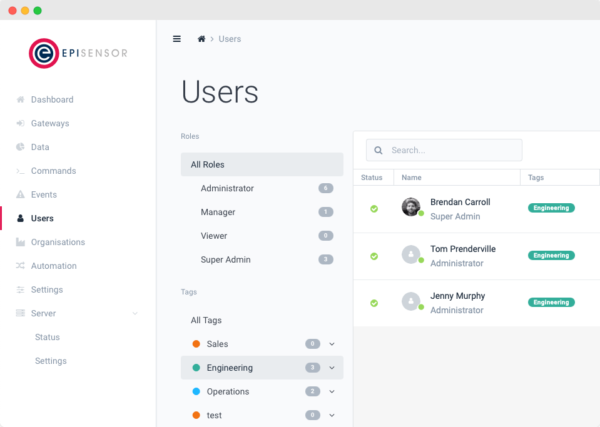Click the magnifier icon in search box

tap(378, 151)
